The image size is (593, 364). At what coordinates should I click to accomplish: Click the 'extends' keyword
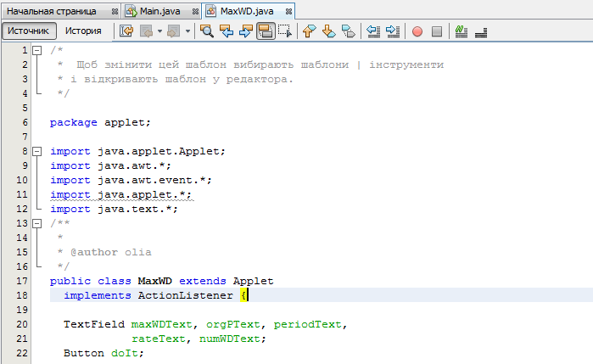pyautogui.click(x=202, y=281)
